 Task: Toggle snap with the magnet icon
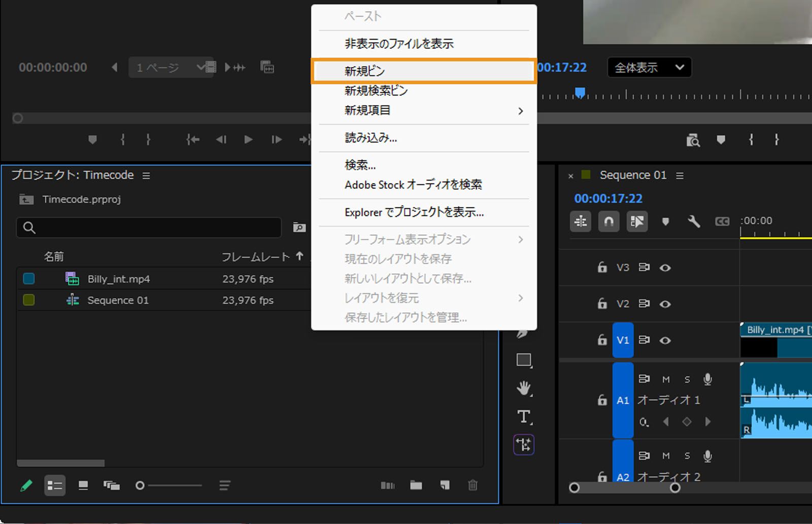click(609, 222)
